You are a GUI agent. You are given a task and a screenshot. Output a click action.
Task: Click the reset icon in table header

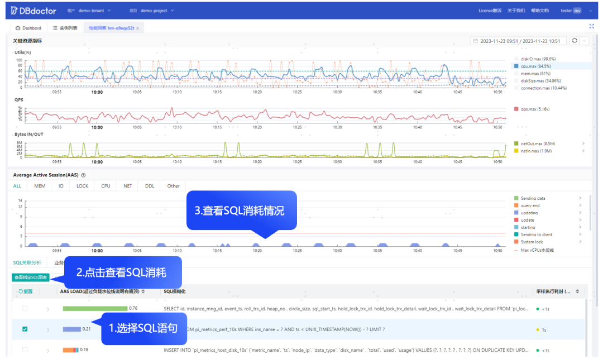[21, 292]
